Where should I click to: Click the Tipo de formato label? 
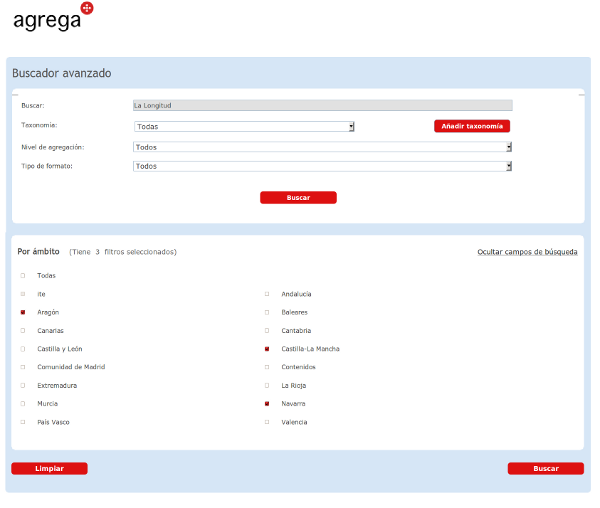[x=47, y=166]
